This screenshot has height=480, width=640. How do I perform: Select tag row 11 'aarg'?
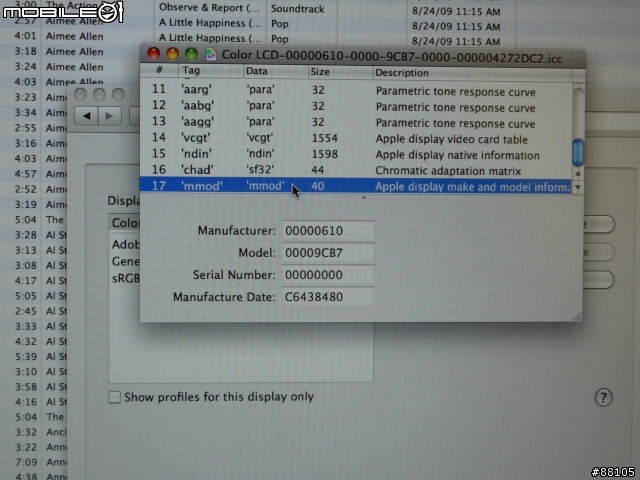tap(356, 90)
